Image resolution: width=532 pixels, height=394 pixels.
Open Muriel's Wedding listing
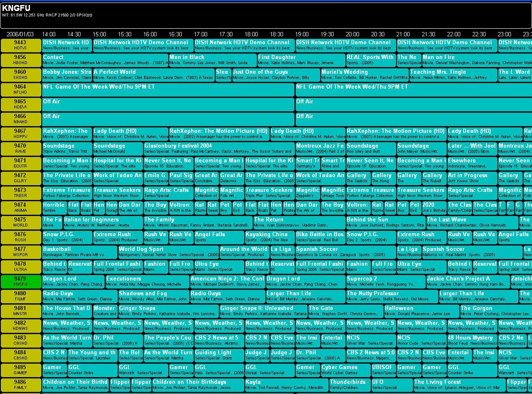pos(365,75)
